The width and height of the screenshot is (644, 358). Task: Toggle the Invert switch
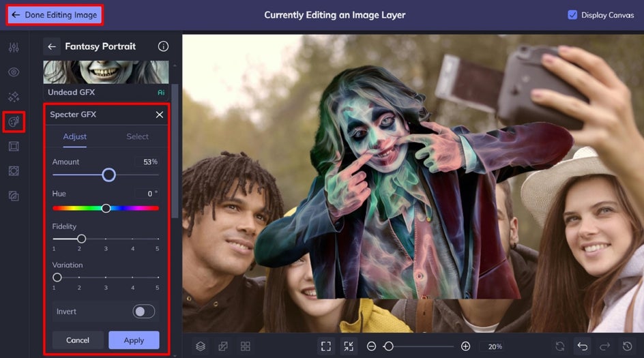pyautogui.click(x=143, y=312)
